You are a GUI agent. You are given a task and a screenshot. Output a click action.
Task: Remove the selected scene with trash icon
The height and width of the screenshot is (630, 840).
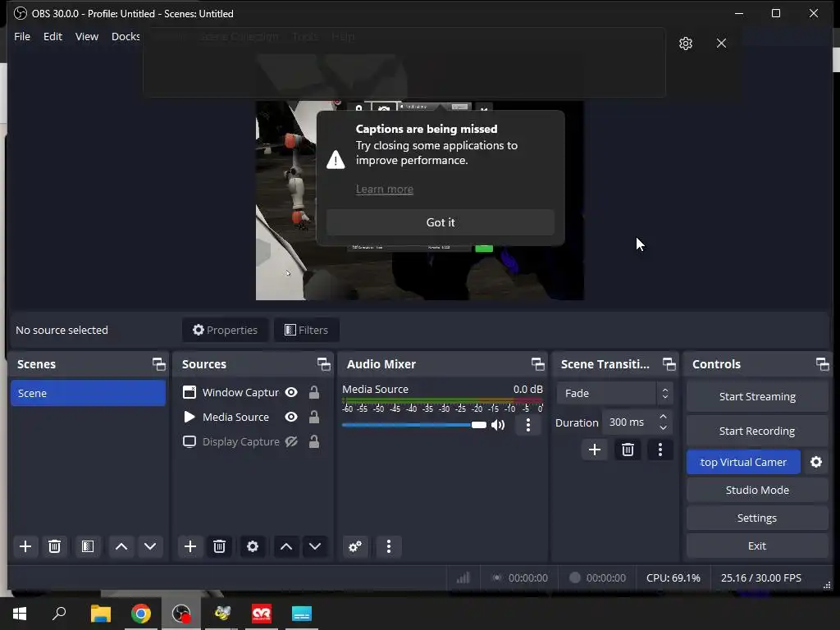point(54,546)
